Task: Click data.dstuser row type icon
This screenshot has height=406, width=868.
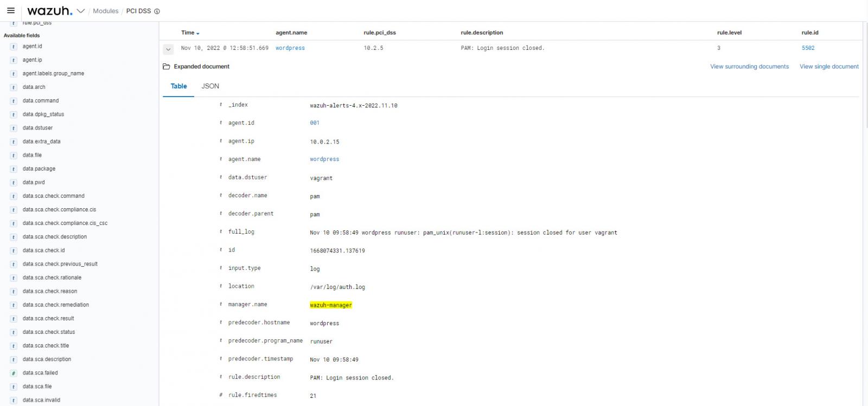Action: pyautogui.click(x=221, y=177)
